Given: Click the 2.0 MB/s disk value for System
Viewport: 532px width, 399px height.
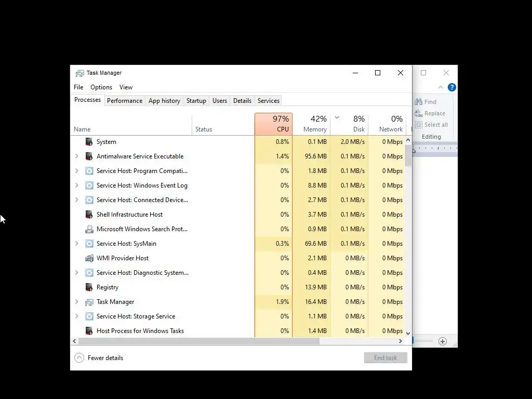Looking at the screenshot, I should (x=353, y=142).
